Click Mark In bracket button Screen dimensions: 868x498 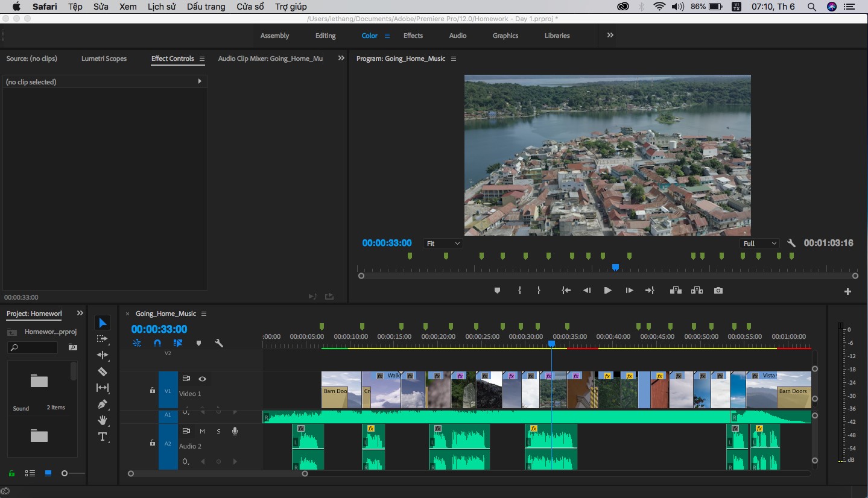tap(519, 291)
